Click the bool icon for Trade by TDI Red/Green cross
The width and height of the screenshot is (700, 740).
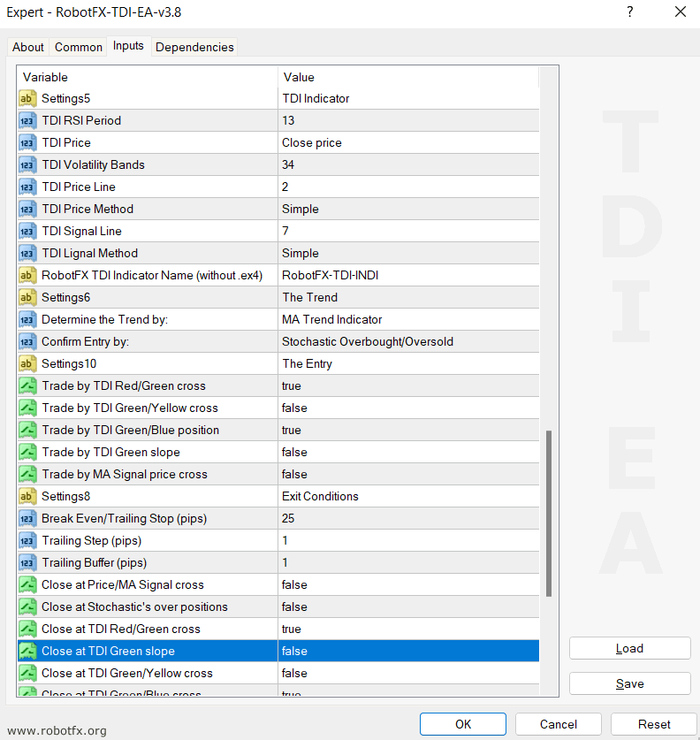coord(27,385)
